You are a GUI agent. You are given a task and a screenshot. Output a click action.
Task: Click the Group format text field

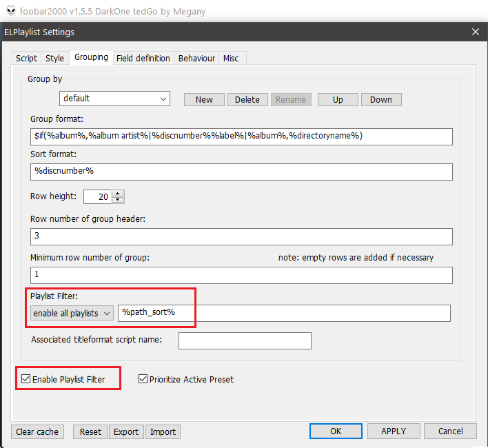[x=241, y=136]
